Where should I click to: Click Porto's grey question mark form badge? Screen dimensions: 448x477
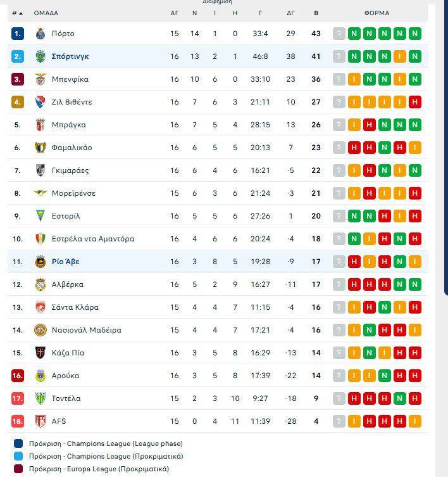pyautogui.click(x=339, y=34)
